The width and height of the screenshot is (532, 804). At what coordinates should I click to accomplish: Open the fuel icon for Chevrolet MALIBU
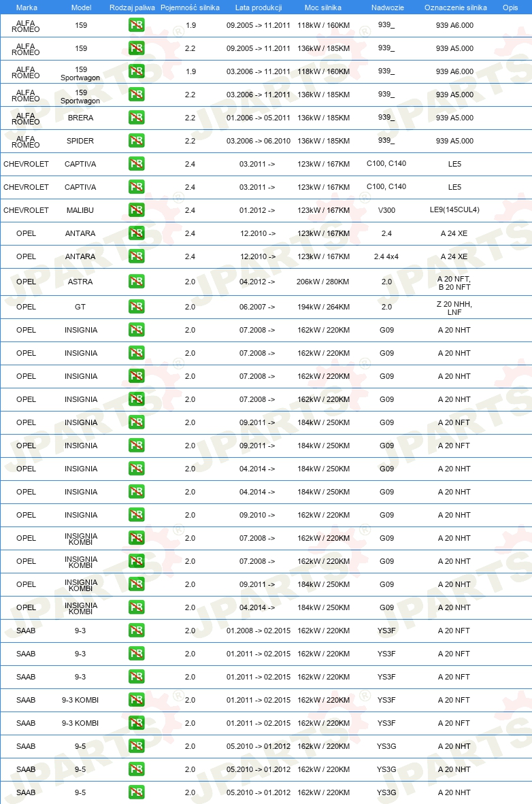(x=137, y=210)
